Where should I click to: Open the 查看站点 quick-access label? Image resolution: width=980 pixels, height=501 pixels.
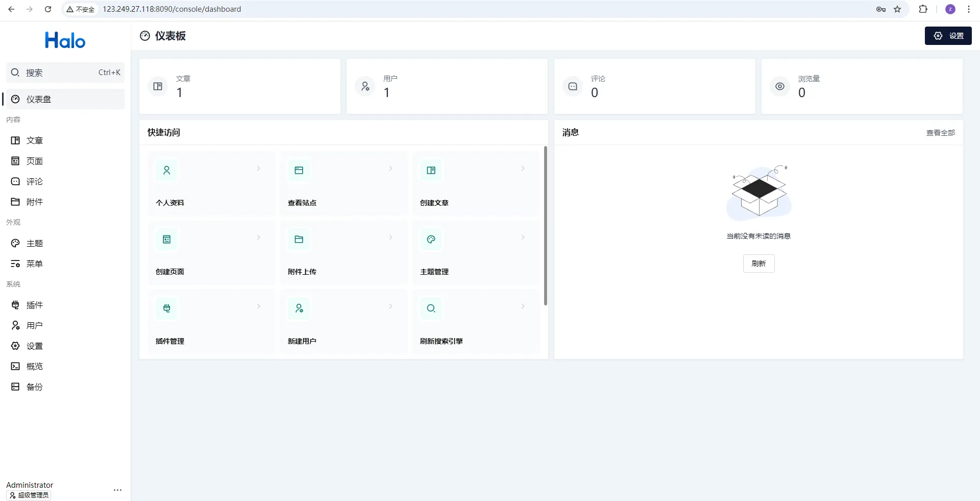pos(302,203)
